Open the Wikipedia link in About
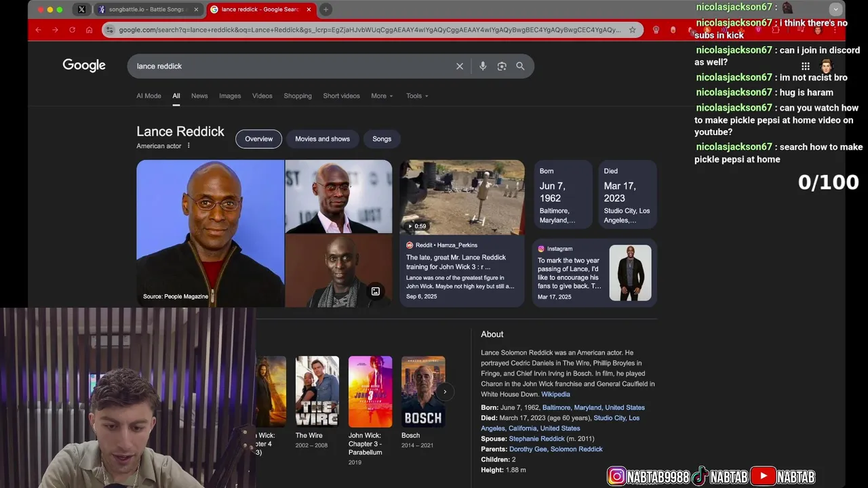 (x=555, y=394)
